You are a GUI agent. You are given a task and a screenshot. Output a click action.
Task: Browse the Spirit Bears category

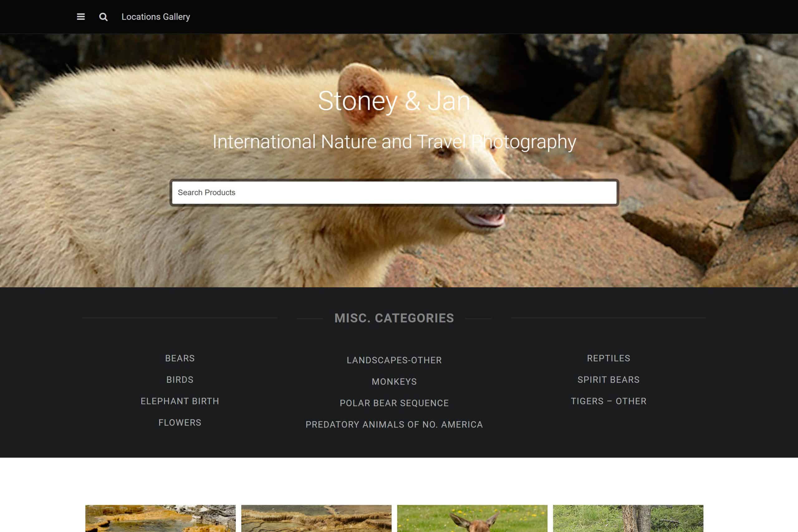(x=609, y=380)
